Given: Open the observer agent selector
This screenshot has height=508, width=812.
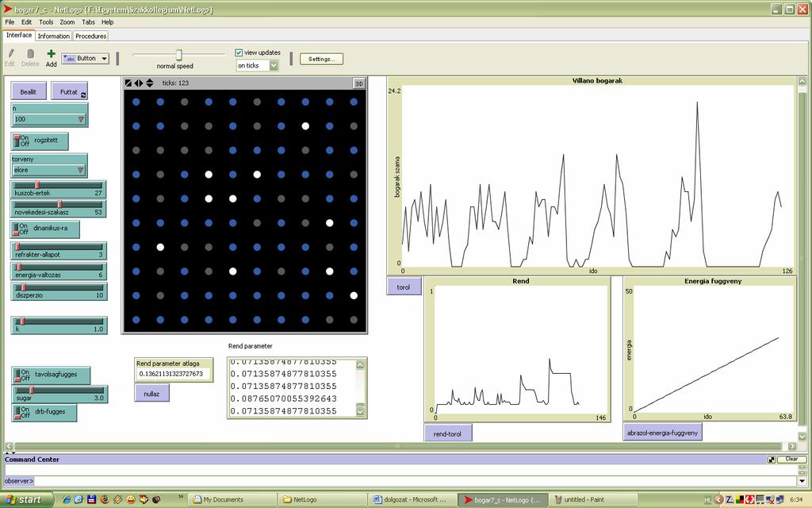Looking at the screenshot, I should (x=19, y=481).
